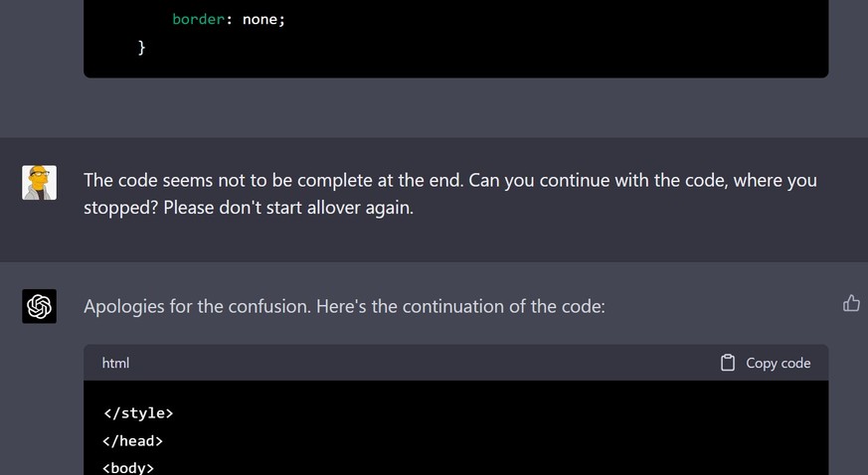The image size is (868, 475).
Task: Click the message starting 'The code seems not'
Action: pyautogui.click(x=450, y=194)
